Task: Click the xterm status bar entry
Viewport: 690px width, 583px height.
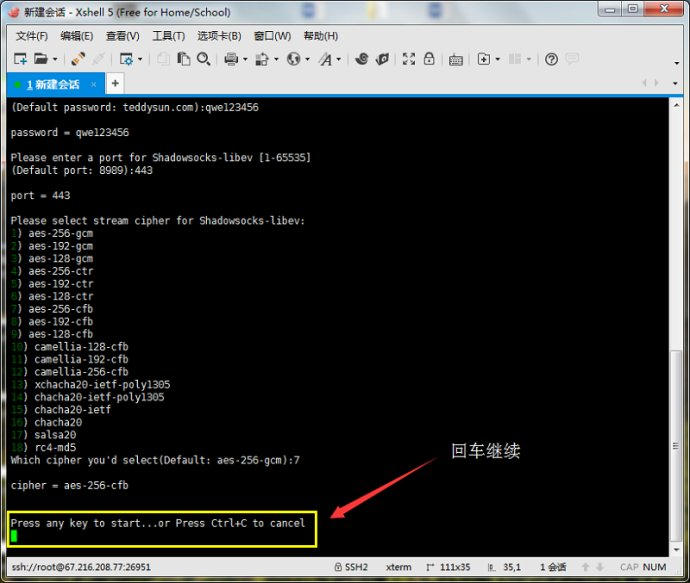Action: (399, 567)
